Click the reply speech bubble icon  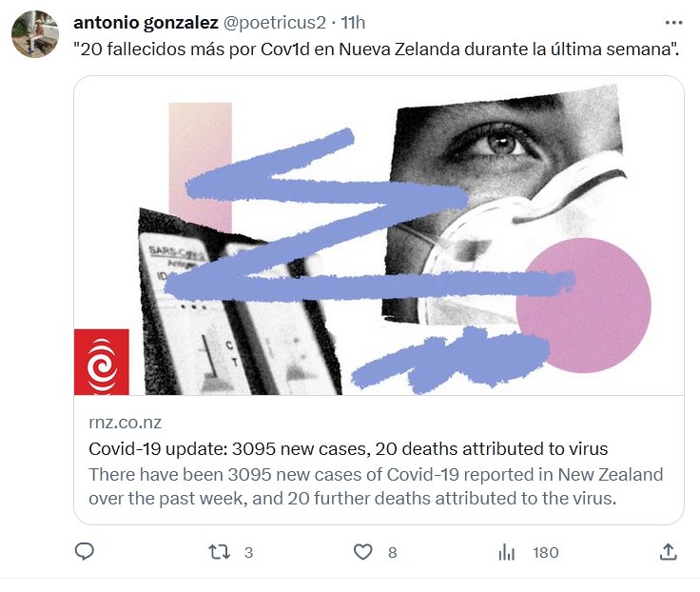(x=84, y=552)
